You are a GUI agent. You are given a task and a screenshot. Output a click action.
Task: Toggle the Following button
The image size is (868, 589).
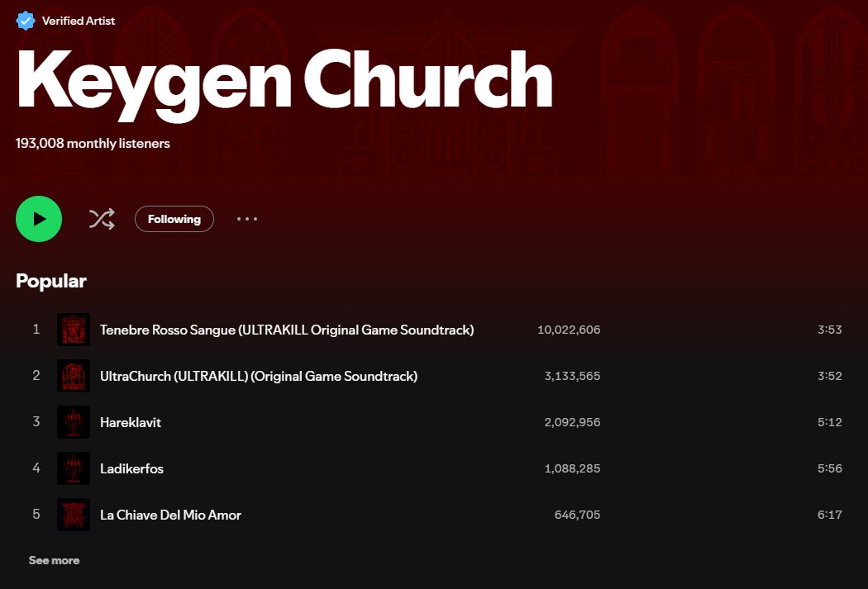click(174, 219)
